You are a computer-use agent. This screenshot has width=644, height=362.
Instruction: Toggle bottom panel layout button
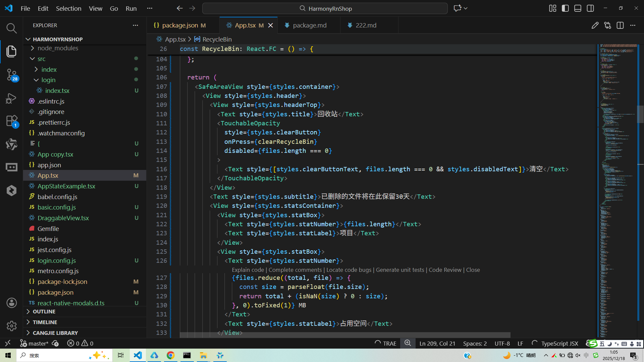(x=578, y=8)
